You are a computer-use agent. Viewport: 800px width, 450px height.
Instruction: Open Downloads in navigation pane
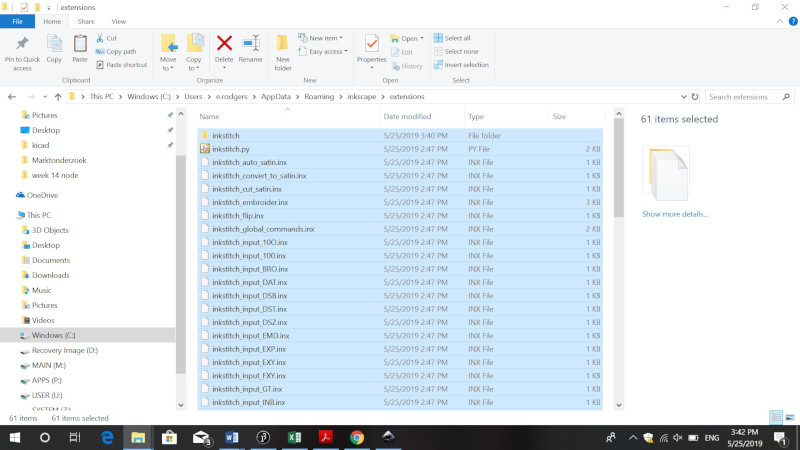pos(51,275)
